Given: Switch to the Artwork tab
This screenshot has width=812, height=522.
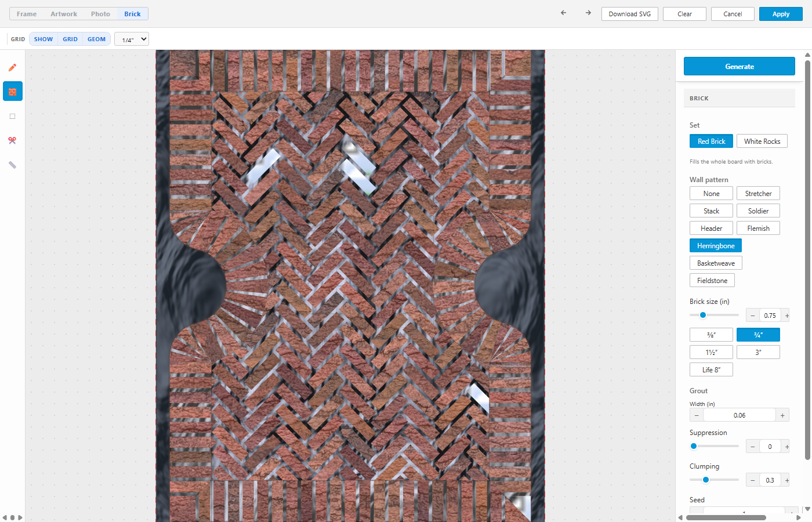Looking at the screenshot, I should [64, 14].
